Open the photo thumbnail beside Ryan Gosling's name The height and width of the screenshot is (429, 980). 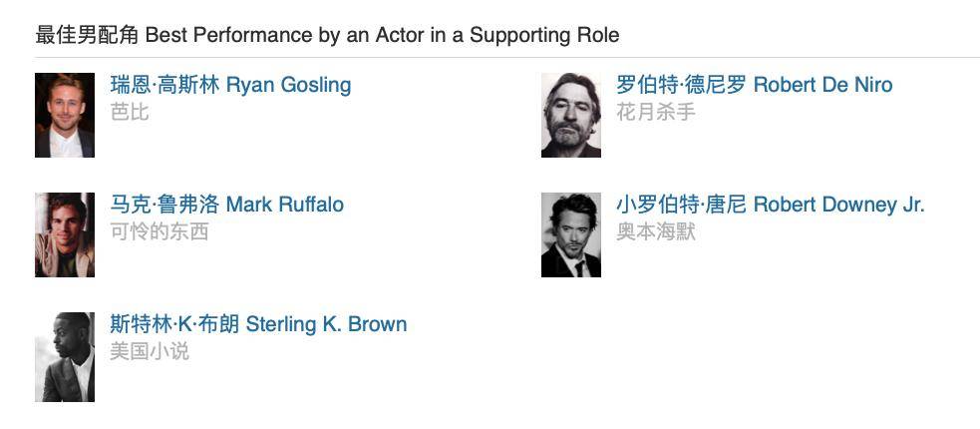(x=65, y=115)
